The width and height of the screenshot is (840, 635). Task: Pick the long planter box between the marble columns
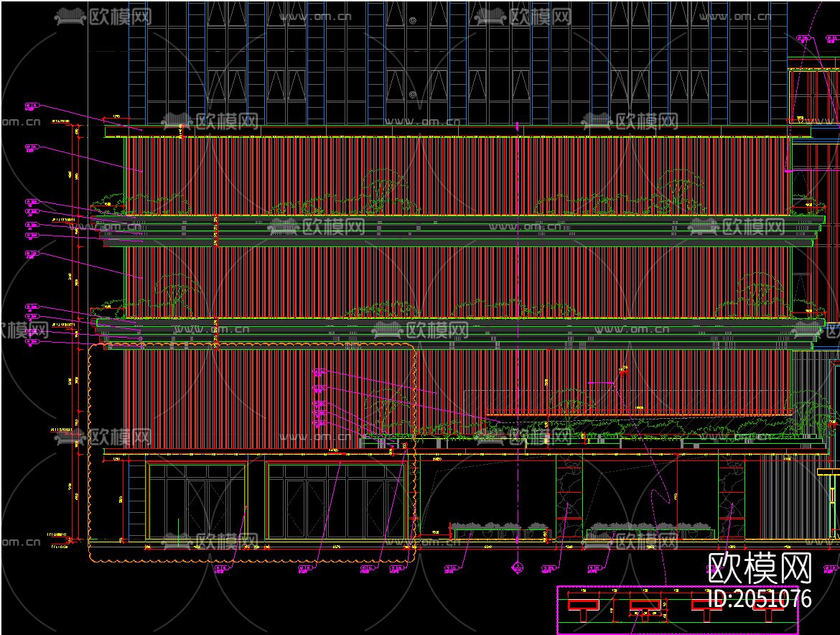click(650, 534)
